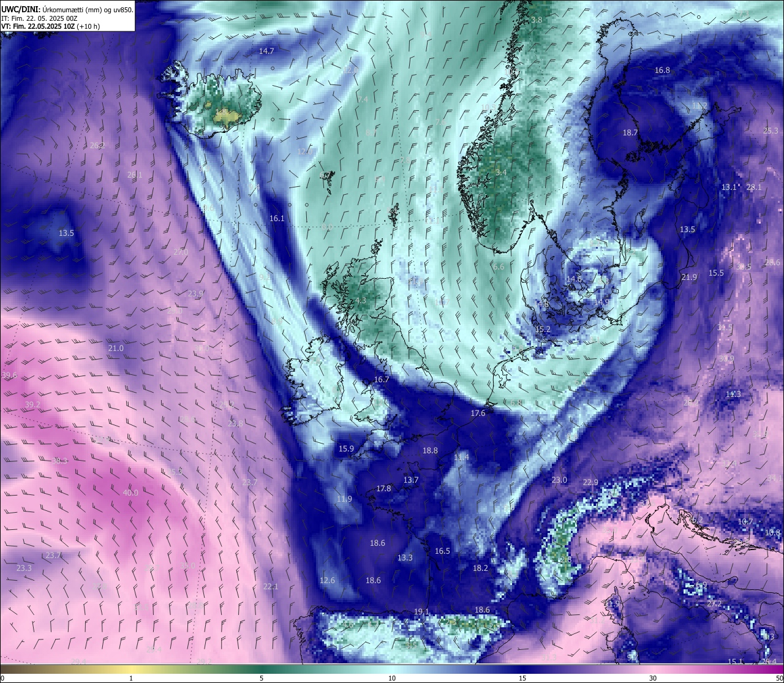Select the 18.8 value over northern France
Viewport: 784px width, 683px height.
[430, 451]
